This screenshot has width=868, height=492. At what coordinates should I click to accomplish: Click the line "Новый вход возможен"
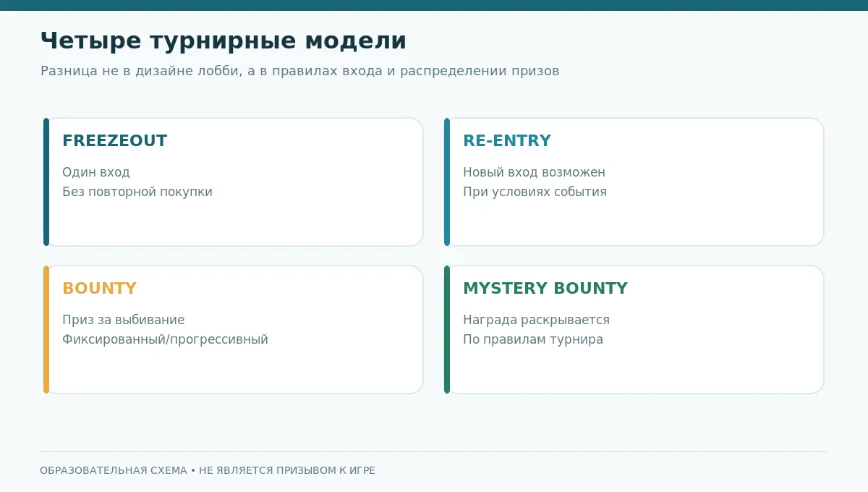pyautogui.click(x=534, y=172)
